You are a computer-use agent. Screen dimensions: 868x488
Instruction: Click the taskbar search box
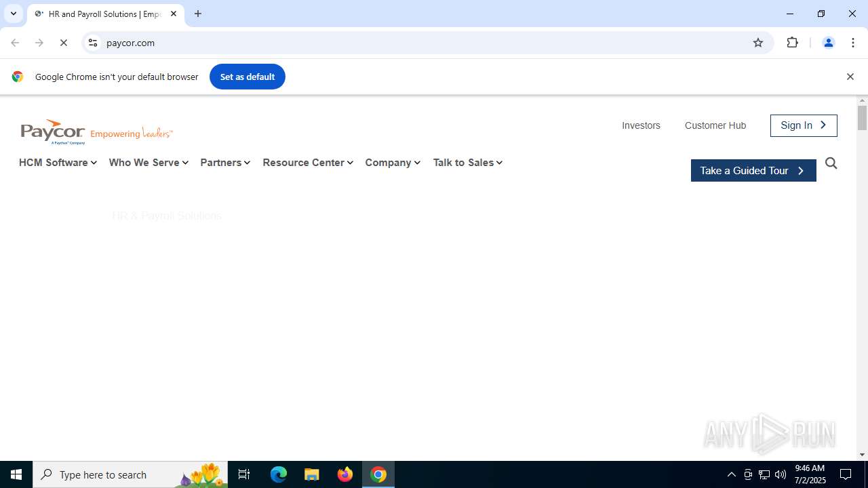(x=130, y=474)
